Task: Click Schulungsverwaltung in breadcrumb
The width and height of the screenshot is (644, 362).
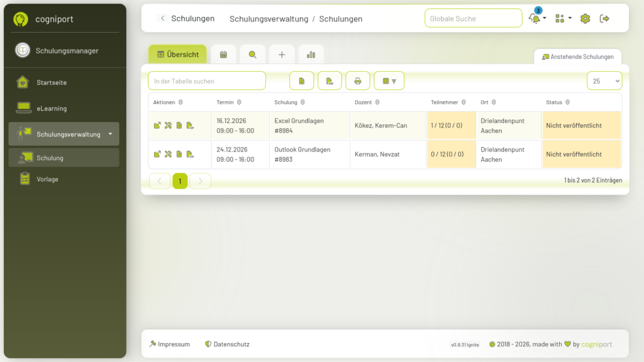Action: tap(269, 18)
